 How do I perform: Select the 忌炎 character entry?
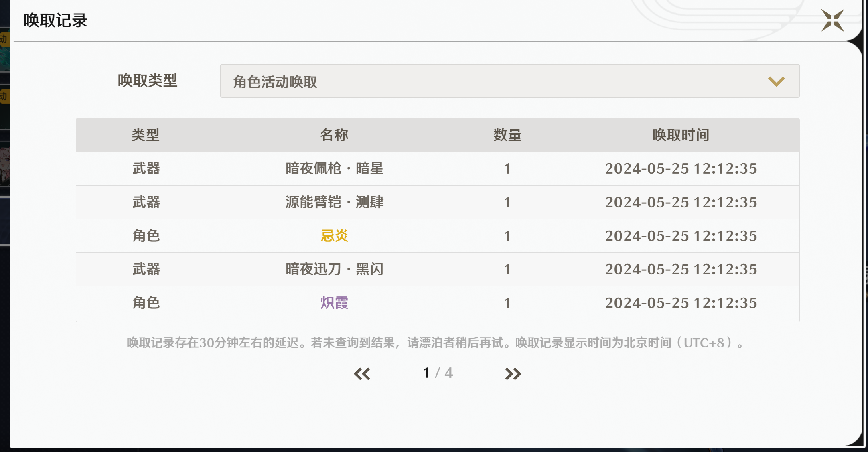pyautogui.click(x=334, y=236)
